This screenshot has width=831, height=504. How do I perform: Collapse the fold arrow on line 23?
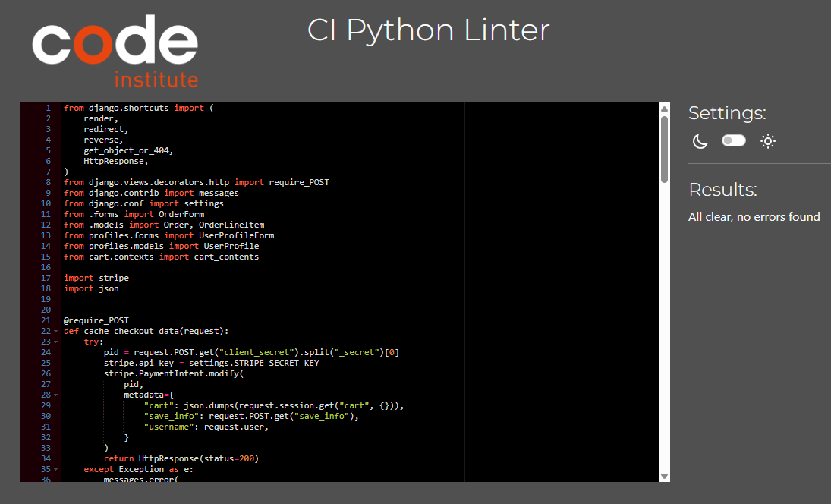[x=55, y=342]
